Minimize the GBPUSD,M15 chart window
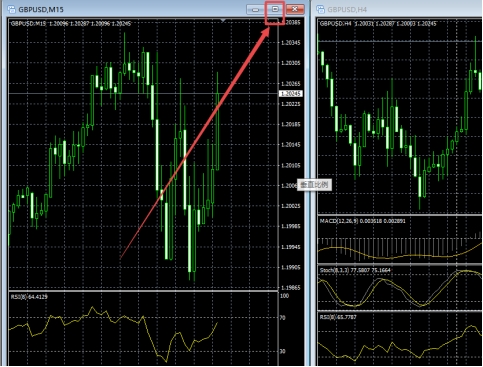Image resolution: width=483 pixels, height=367 pixels. (256, 9)
